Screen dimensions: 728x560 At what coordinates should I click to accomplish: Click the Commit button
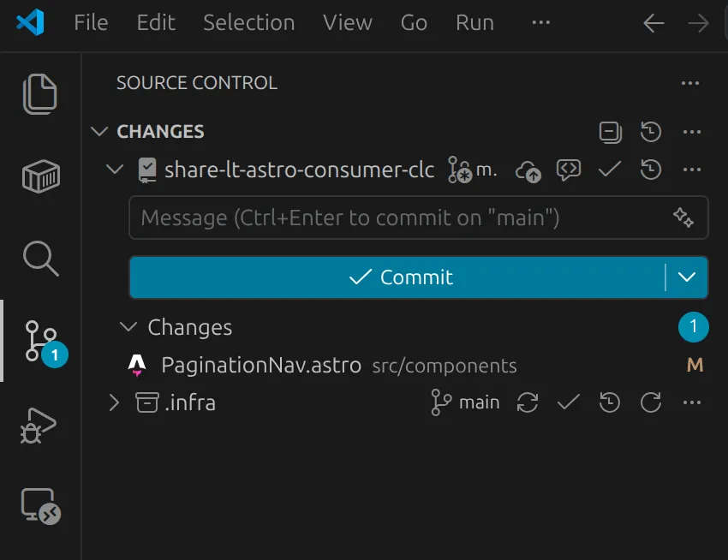point(397,277)
